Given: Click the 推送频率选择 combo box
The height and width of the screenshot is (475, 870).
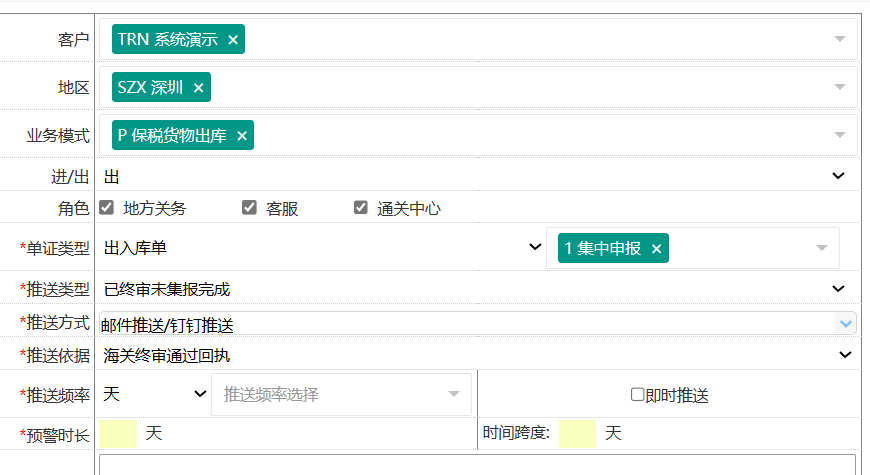Looking at the screenshot, I should (341, 394).
